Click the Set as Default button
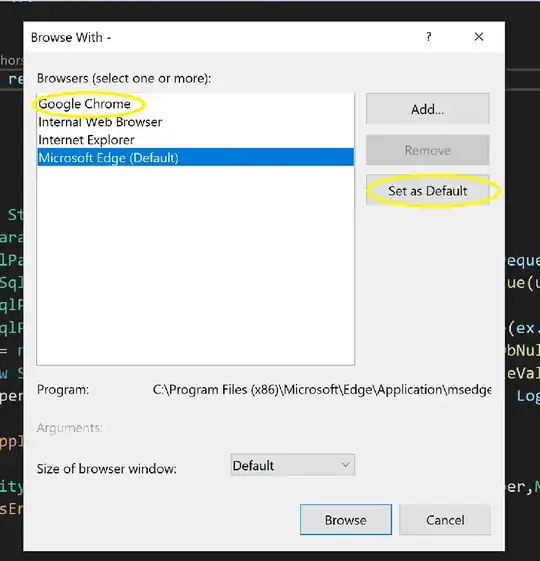Screen dimensions: 540x561 [428, 191]
